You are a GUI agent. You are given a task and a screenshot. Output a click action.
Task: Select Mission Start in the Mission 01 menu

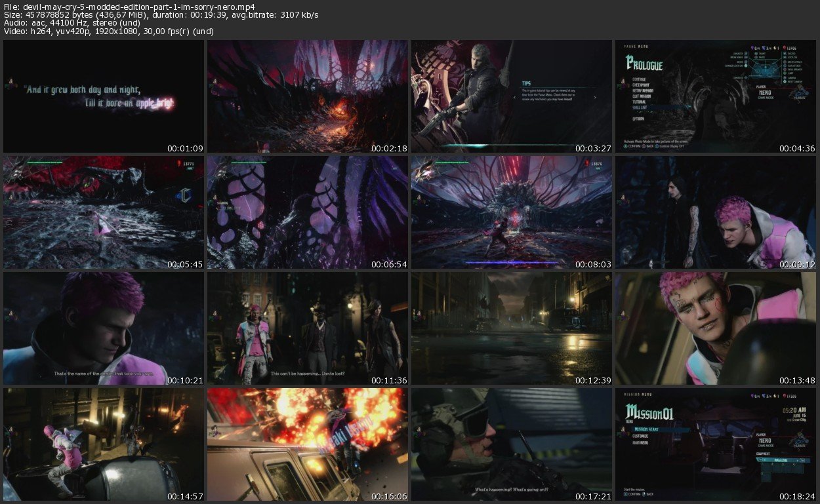pyautogui.click(x=647, y=430)
